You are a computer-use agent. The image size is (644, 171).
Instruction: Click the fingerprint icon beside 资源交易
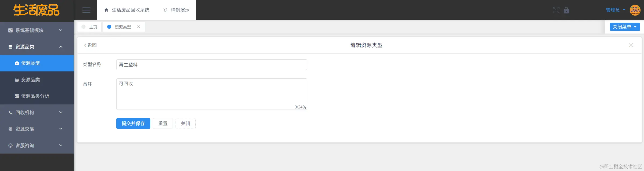(x=10, y=129)
